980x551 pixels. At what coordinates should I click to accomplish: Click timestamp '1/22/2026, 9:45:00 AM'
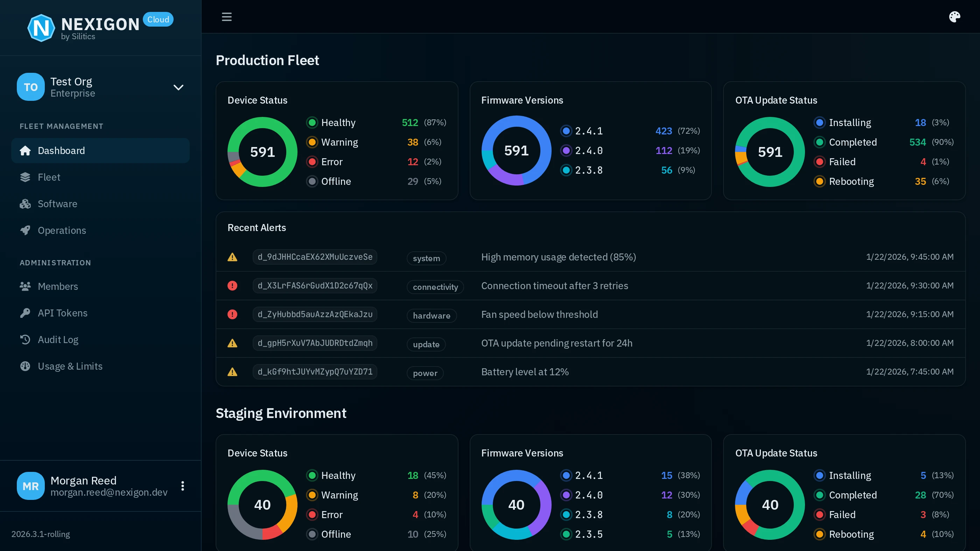[x=910, y=257]
